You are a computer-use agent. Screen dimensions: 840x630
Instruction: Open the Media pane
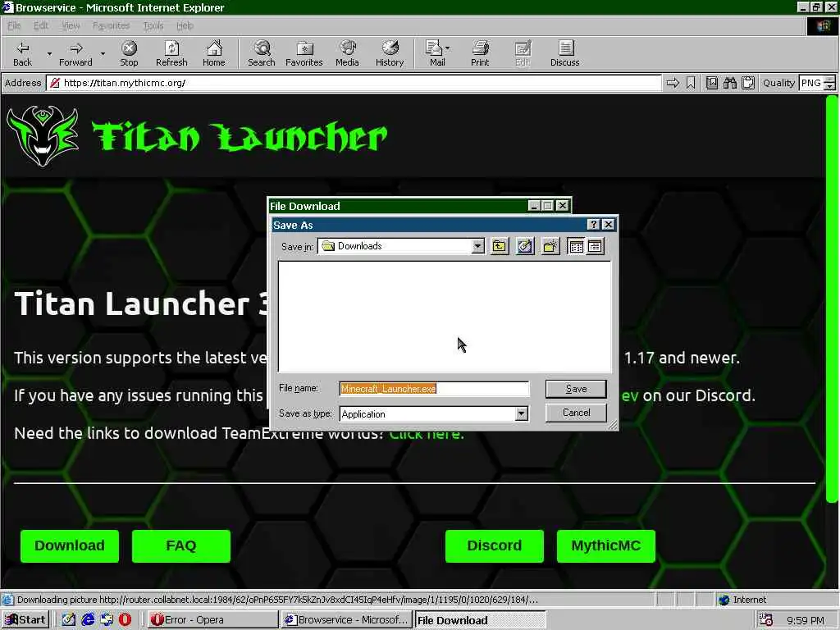click(347, 53)
